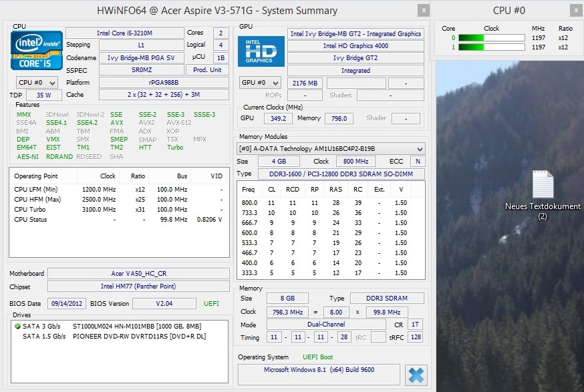Click the CPU Status row
This screenshot has height=392, width=584.
click(118, 220)
